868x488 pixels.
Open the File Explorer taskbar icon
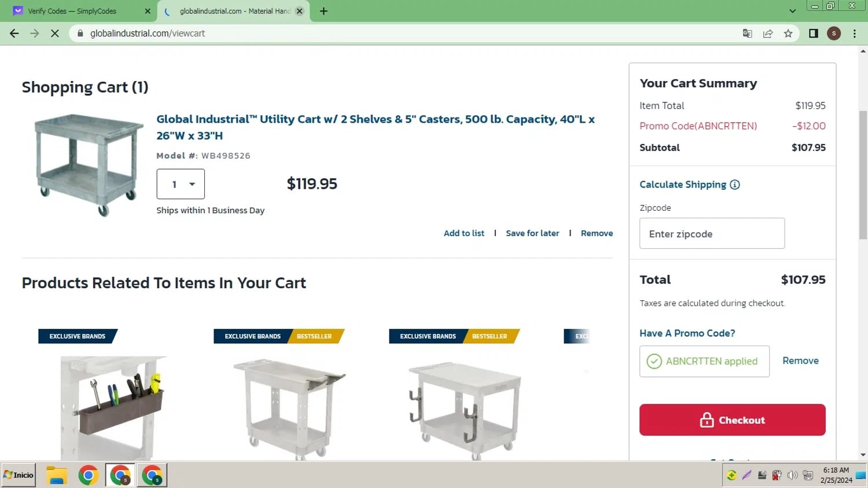coord(57,475)
